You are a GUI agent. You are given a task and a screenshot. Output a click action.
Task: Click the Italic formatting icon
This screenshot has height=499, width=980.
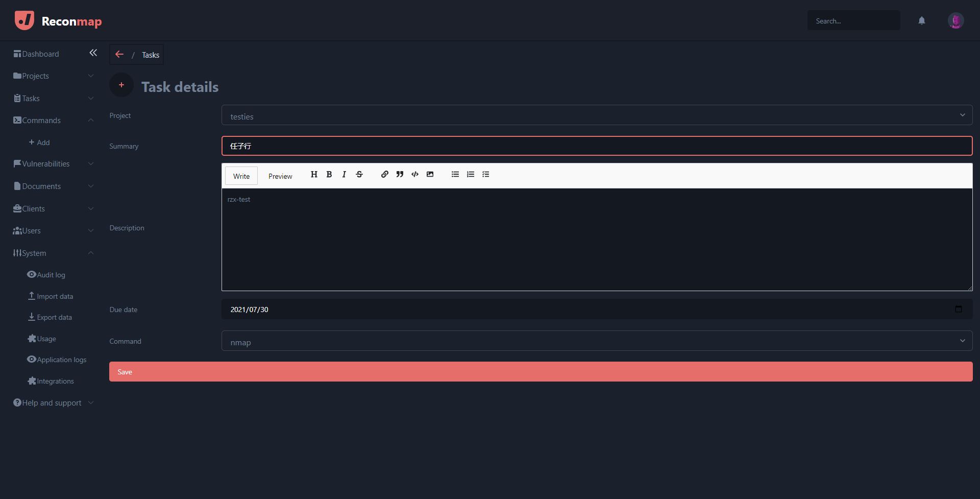[344, 175]
